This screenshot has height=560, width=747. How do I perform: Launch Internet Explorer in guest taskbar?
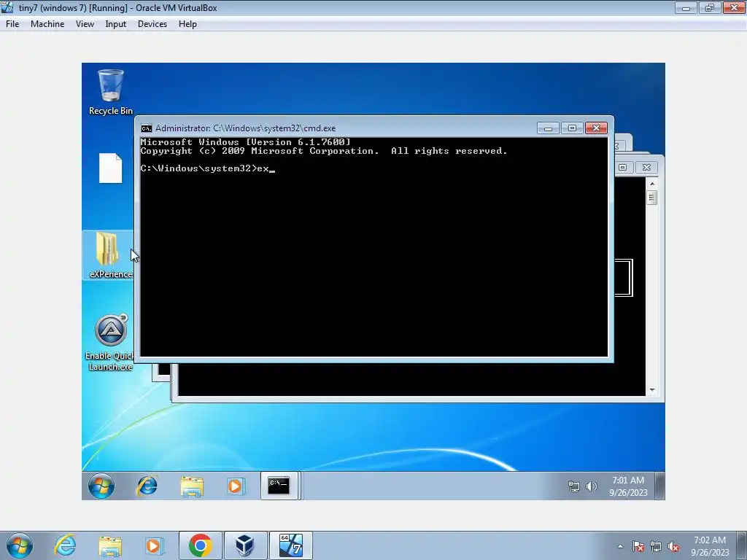(147, 486)
